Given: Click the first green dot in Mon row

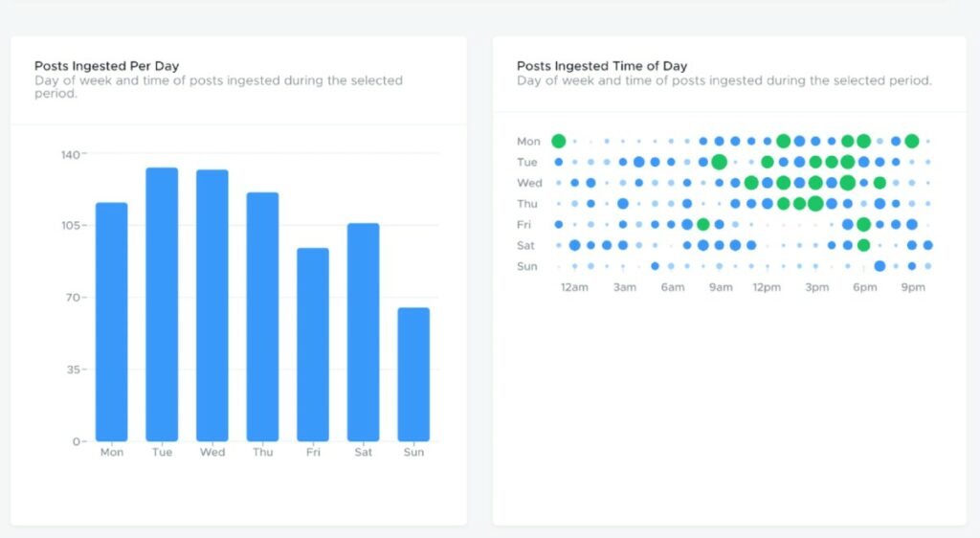Looking at the screenshot, I should 559,141.
